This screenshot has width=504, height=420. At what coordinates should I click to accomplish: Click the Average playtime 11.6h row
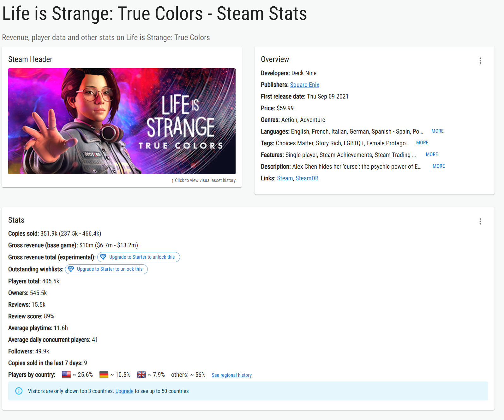pyautogui.click(x=38, y=328)
